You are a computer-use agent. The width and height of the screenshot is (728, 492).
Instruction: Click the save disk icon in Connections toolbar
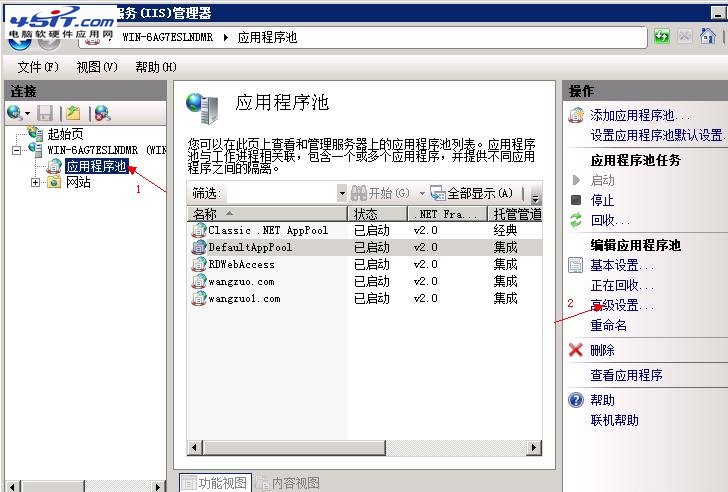45,113
